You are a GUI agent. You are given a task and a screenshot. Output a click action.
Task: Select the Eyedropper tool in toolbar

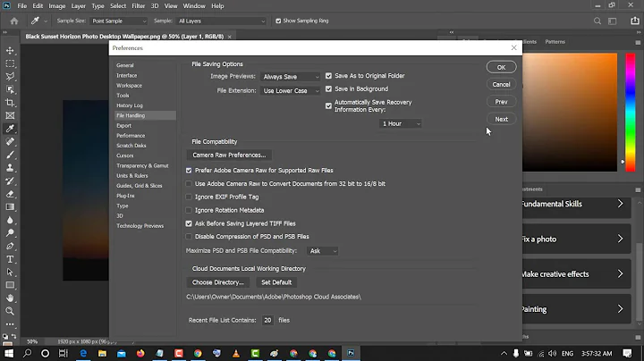click(10, 129)
